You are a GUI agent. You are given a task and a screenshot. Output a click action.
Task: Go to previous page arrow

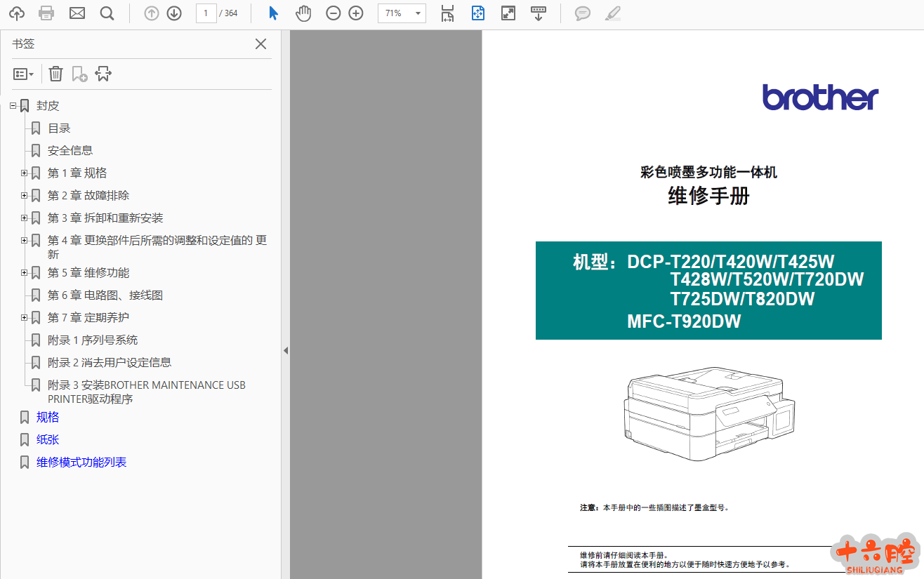pyautogui.click(x=151, y=13)
